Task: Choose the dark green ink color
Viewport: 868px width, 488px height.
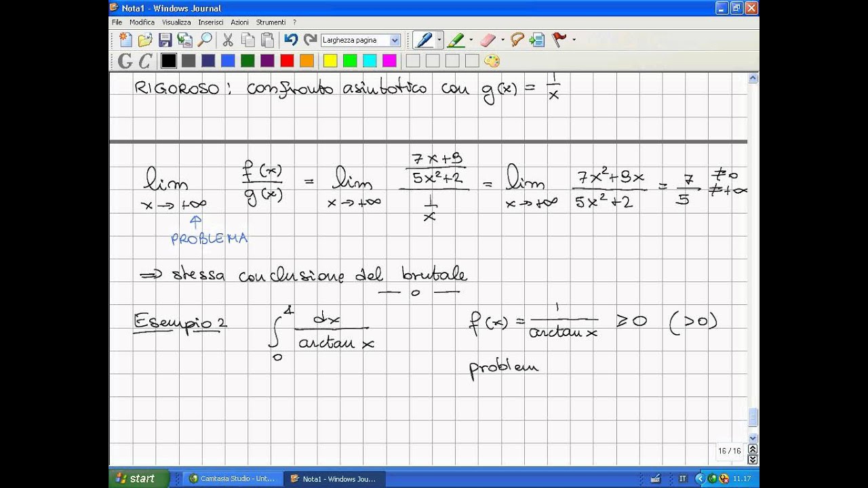Action: (248, 61)
